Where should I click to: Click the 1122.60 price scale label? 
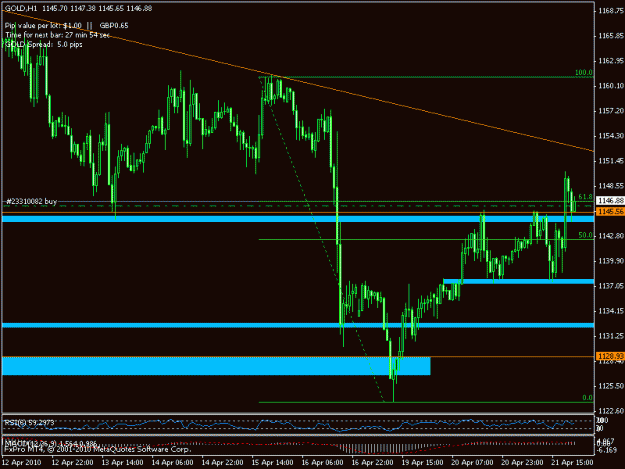(611, 411)
